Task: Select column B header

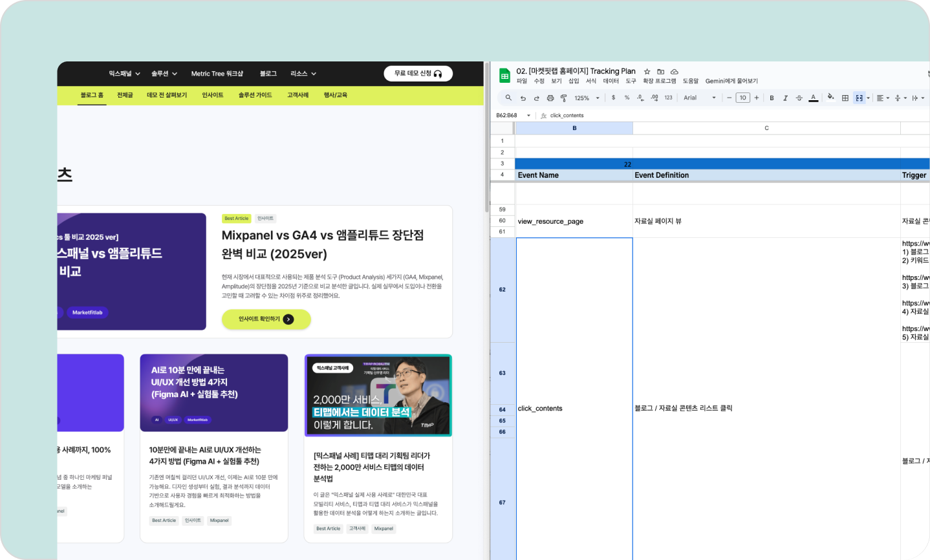Action: (x=574, y=128)
